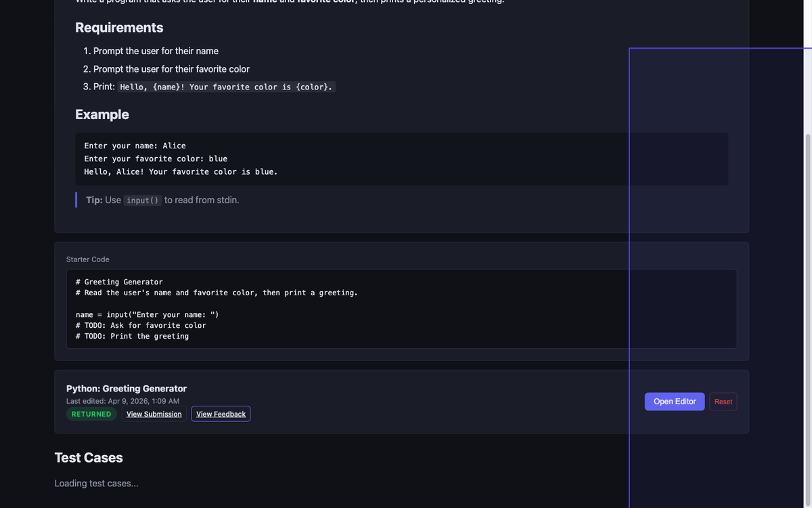Click the input() code snippet in the tip
This screenshot has height=508, width=812.
142,200
